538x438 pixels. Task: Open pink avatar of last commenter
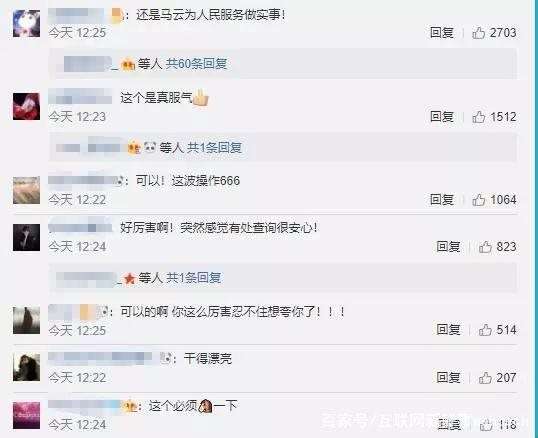[x=26, y=415]
